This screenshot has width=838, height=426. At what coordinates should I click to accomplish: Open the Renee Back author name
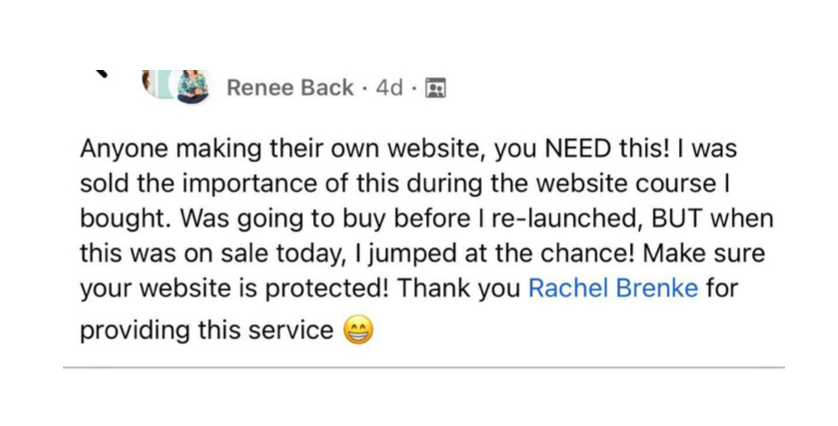(x=290, y=88)
